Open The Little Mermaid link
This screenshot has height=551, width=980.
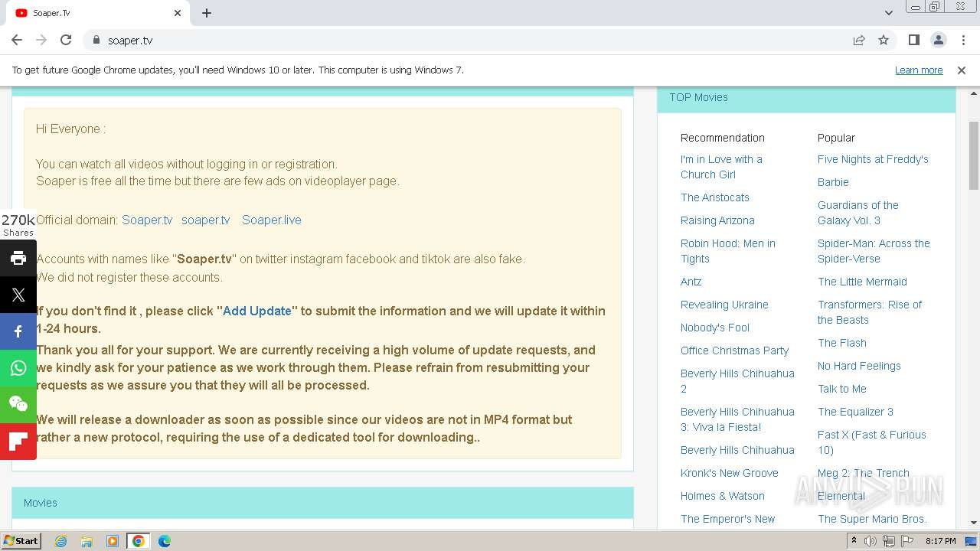coord(862,282)
